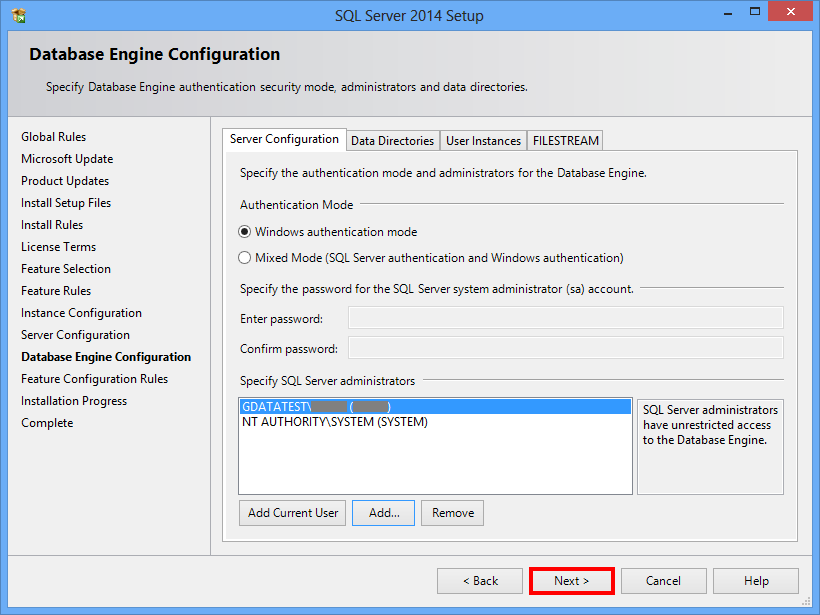Click Install Rules step

coord(52,225)
